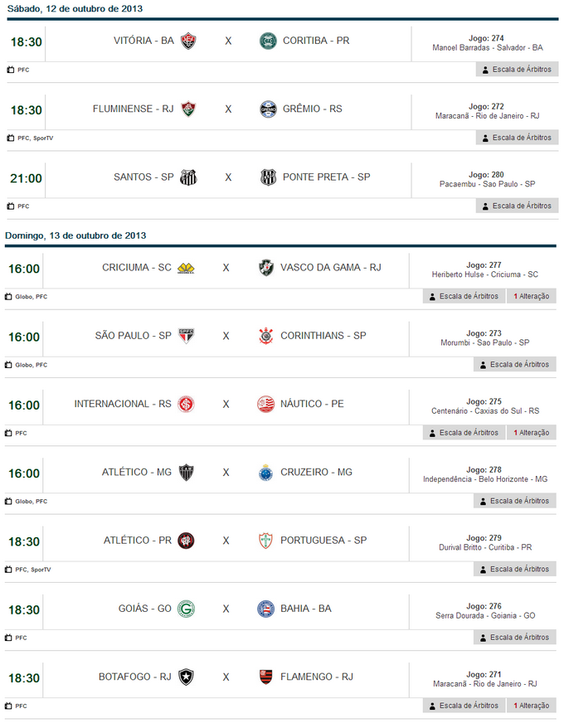The height and width of the screenshot is (728, 564).
Task: Click the Flamengo club crest
Action: pyautogui.click(x=265, y=677)
